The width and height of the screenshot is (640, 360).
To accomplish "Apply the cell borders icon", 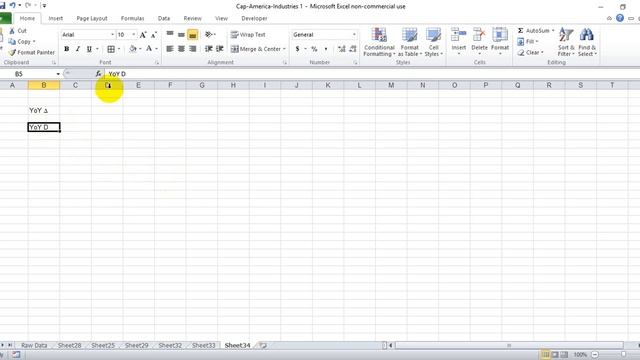I will (111, 49).
